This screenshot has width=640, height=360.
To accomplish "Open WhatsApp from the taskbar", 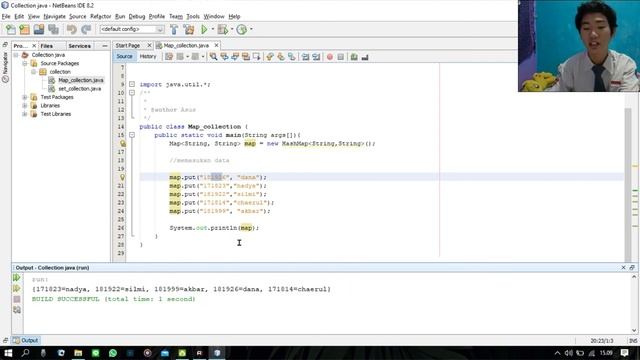I will [x=113, y=353].
